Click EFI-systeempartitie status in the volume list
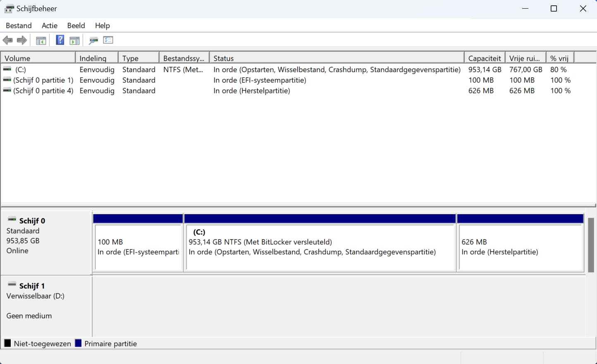This screenshot has height=364, width=597. [x=260, y=80]
